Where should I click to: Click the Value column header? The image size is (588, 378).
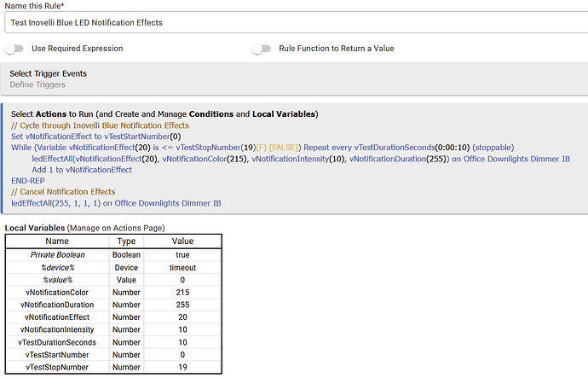(182, 241)
